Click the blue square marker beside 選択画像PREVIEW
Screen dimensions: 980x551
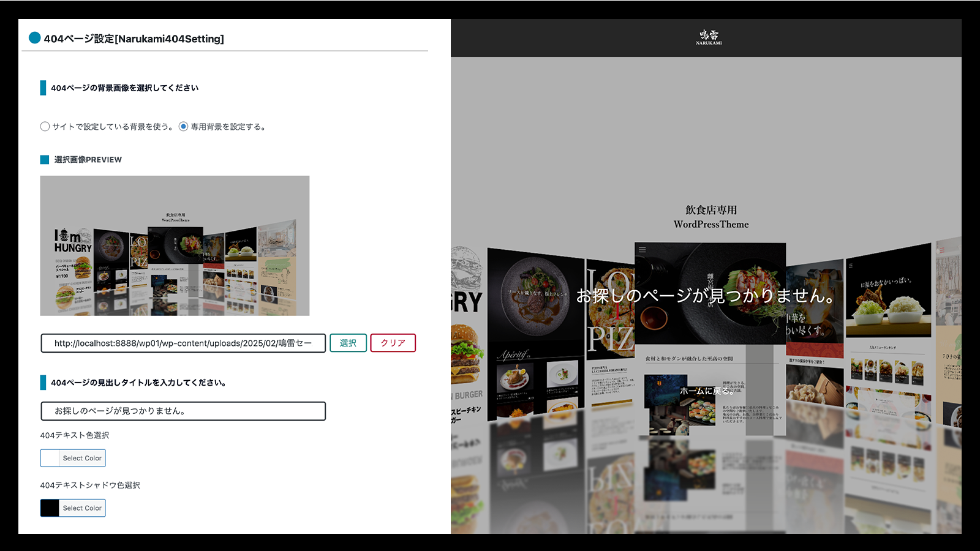(44, 160)
